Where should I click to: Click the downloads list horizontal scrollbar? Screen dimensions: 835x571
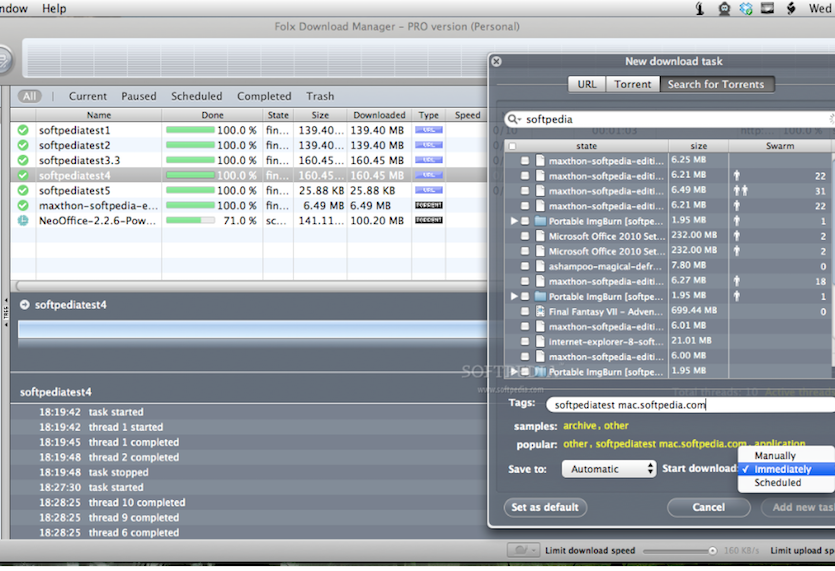tap(250, 286)
